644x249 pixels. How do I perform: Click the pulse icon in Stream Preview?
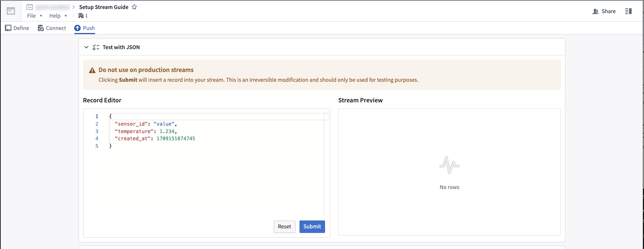coord(449,165)
